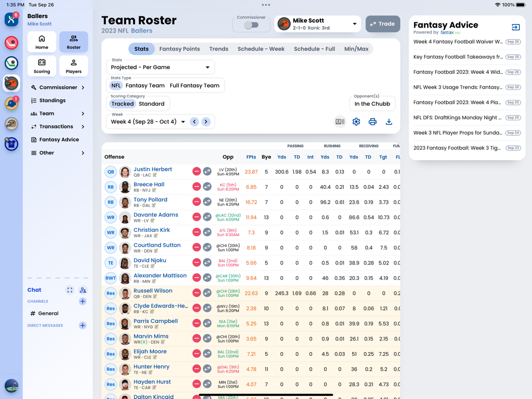532x399 pixels.
Task: Open the General chat channel
Action: pyautogui.click(x=48, y=313)
